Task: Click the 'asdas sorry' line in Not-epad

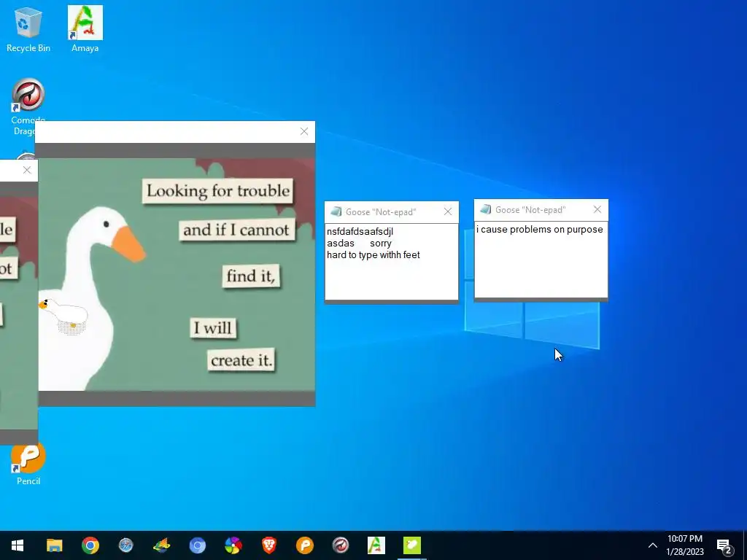Action: (359, 244)
